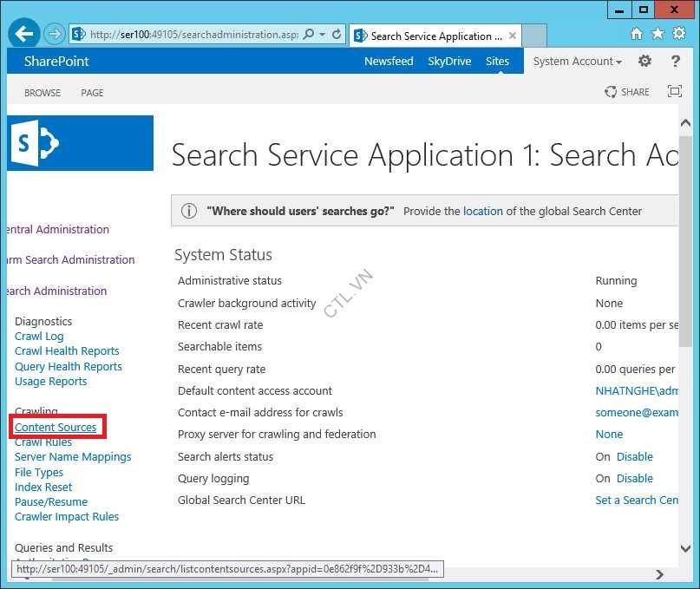Open the Pause/Resume link
The image size is (700, 589).
coord(51,502)
